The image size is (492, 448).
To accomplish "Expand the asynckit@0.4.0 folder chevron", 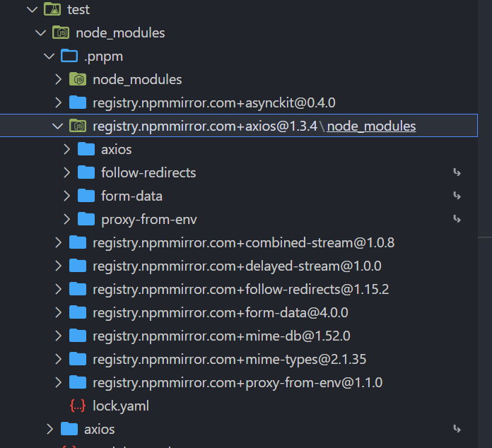I will coord(58,103).
